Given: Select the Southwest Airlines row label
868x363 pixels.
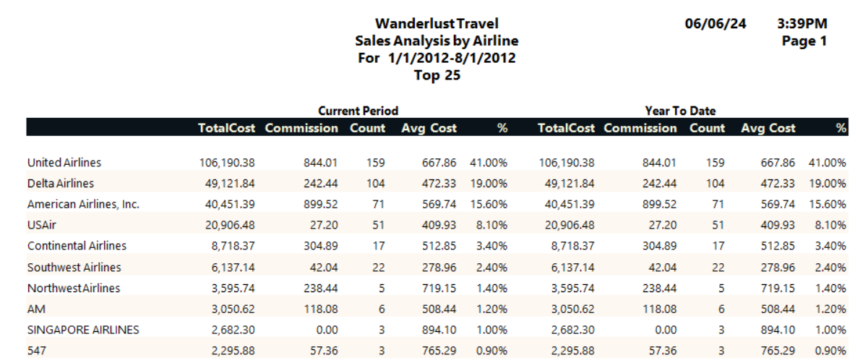Looking at the screenshot, I should click(74, 267).
